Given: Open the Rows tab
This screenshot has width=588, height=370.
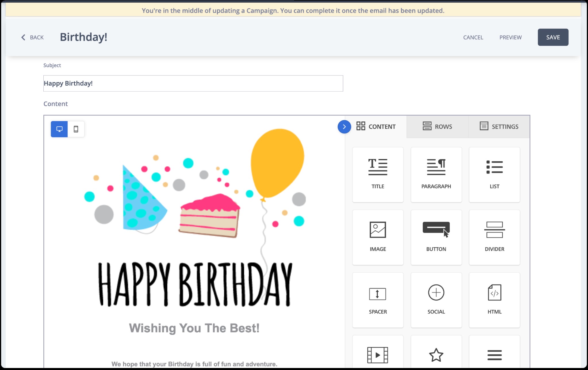Looking at the screenshot, I should pos(438,127).
